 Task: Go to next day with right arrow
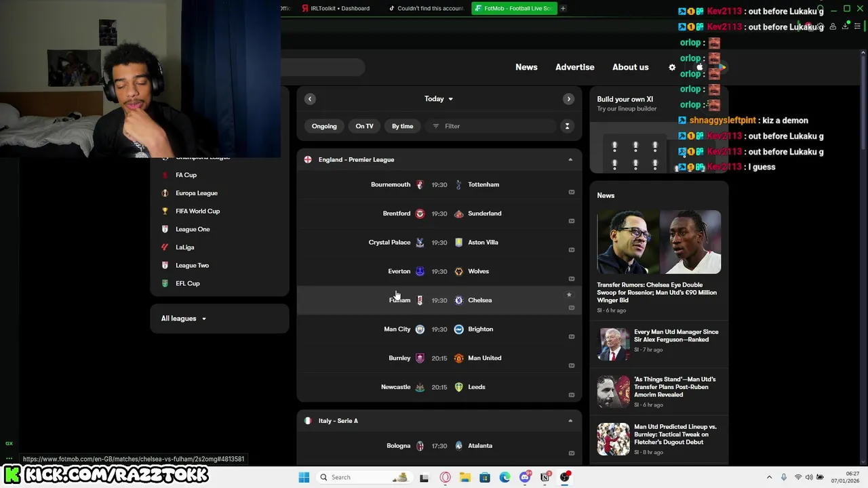(x=568, y=99)
